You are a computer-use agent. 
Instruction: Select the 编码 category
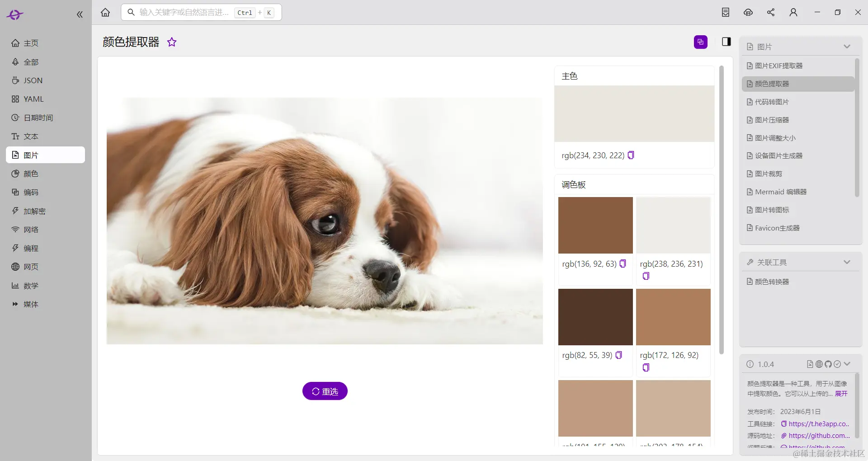[x=45, y=192]
